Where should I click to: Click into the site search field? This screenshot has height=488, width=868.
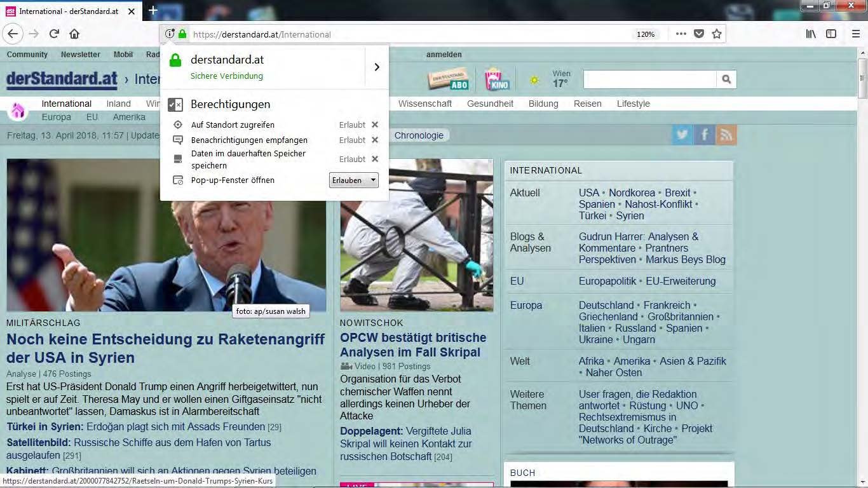tap(649, 79)
